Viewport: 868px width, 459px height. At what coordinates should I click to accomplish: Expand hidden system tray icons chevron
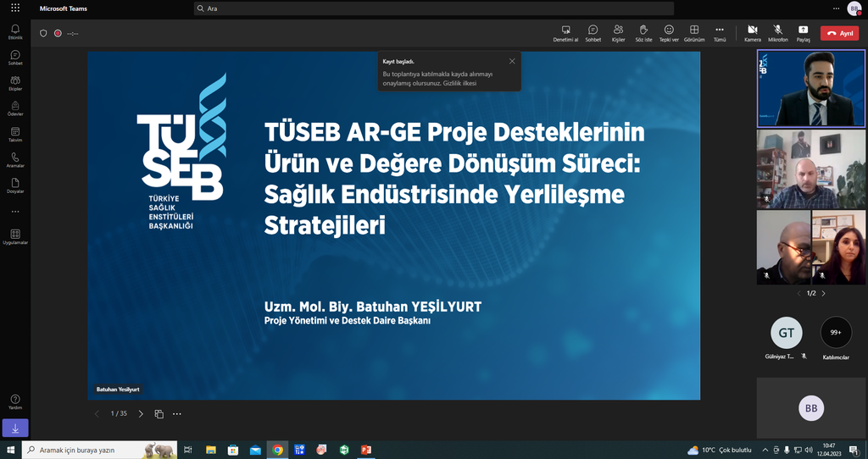[765, 450]
